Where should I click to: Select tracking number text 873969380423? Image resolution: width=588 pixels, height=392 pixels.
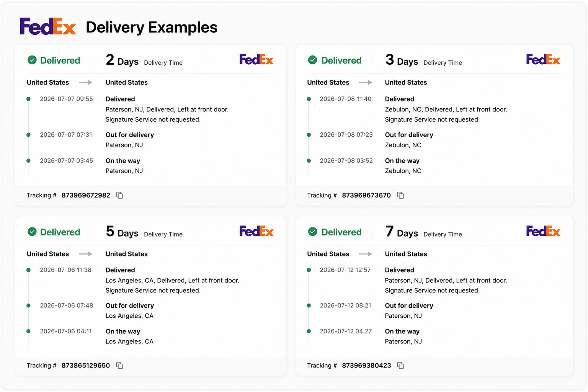point(366,366)
